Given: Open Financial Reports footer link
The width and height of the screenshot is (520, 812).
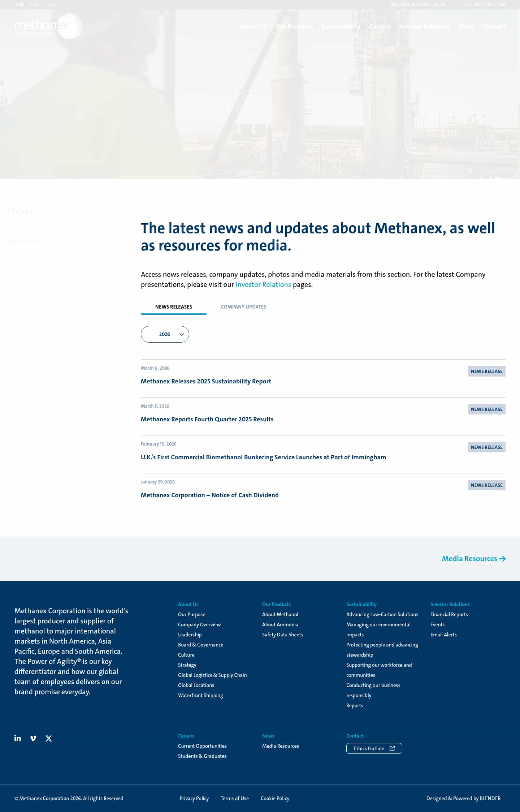Looking at the screenshot, I should (x=449, y=614).
